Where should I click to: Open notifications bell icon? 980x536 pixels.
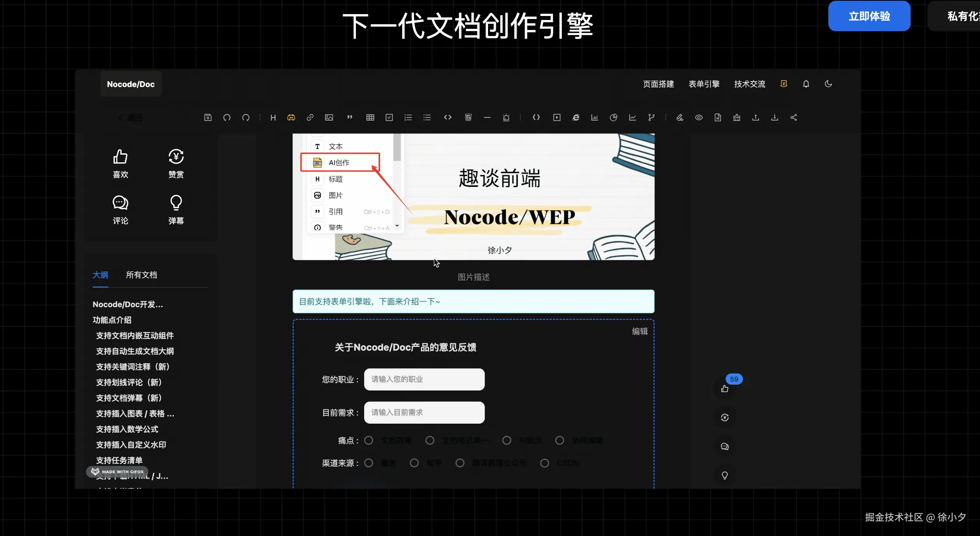[x=806, y=84]
